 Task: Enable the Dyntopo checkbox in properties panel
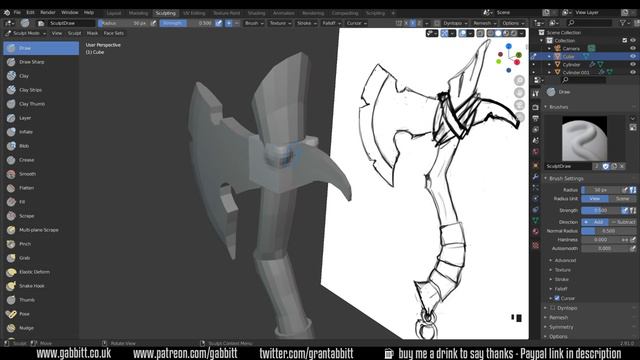click(553, 308)
